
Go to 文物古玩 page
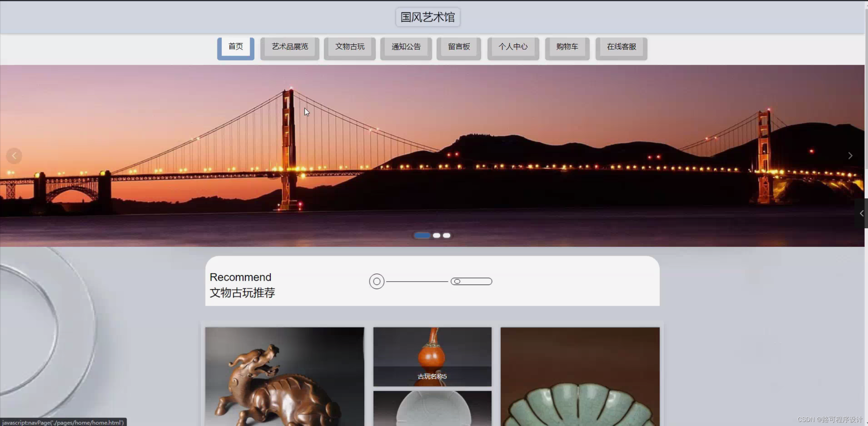[350, 47]
